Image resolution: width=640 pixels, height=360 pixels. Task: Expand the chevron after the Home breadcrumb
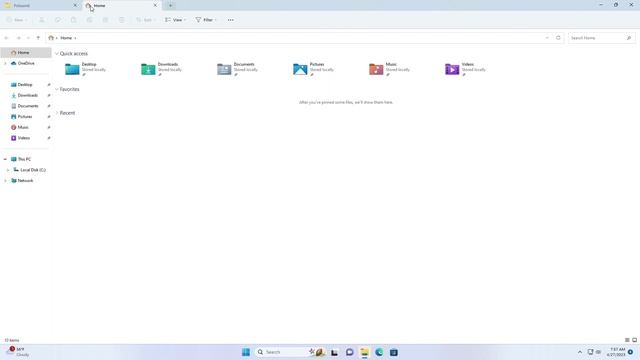(x=75, y=38)
